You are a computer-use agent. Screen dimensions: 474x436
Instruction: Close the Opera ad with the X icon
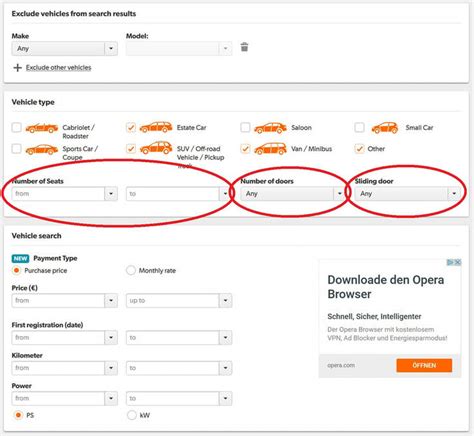(458, 262)
